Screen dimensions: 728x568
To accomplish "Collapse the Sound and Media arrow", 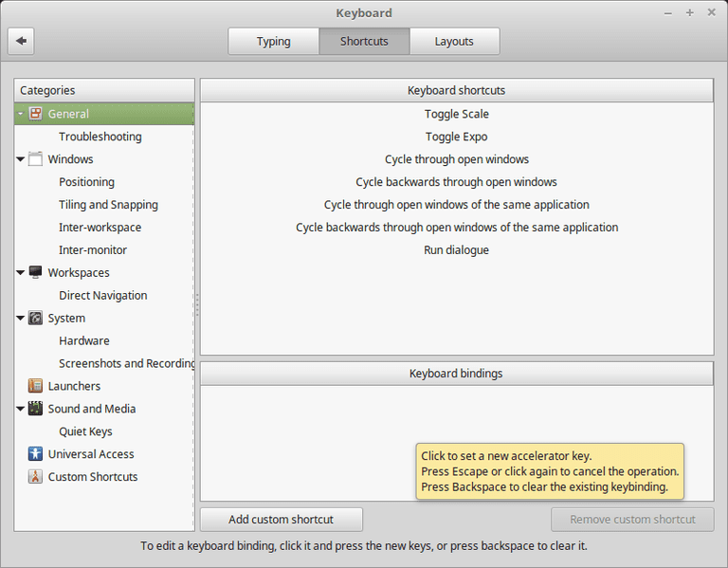I will [x=21, y=409].
